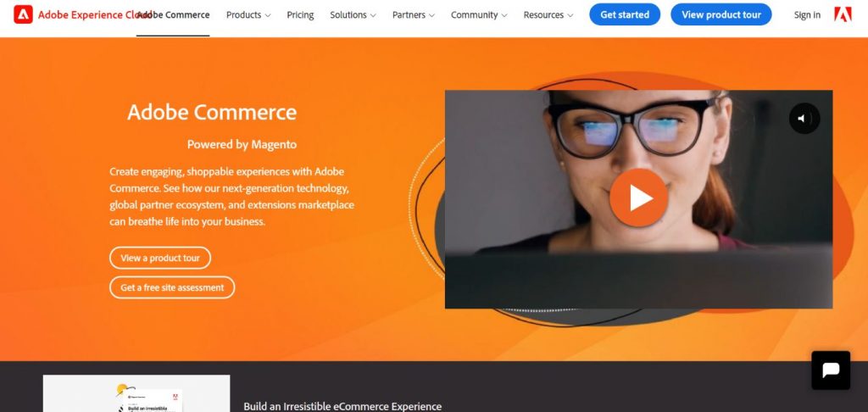Viewport: 868px width, 412px height.
Task: Open the Community menu
Action: point(479,15)
